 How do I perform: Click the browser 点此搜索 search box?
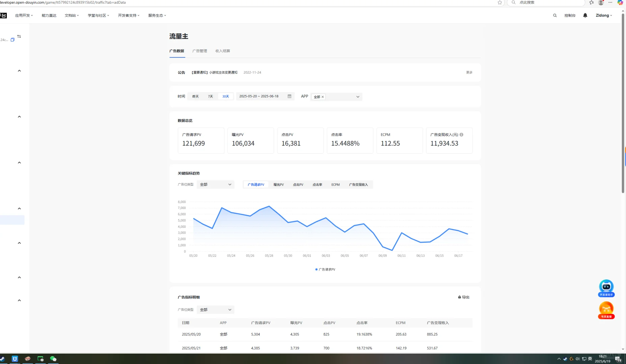[x=546, y=3]
